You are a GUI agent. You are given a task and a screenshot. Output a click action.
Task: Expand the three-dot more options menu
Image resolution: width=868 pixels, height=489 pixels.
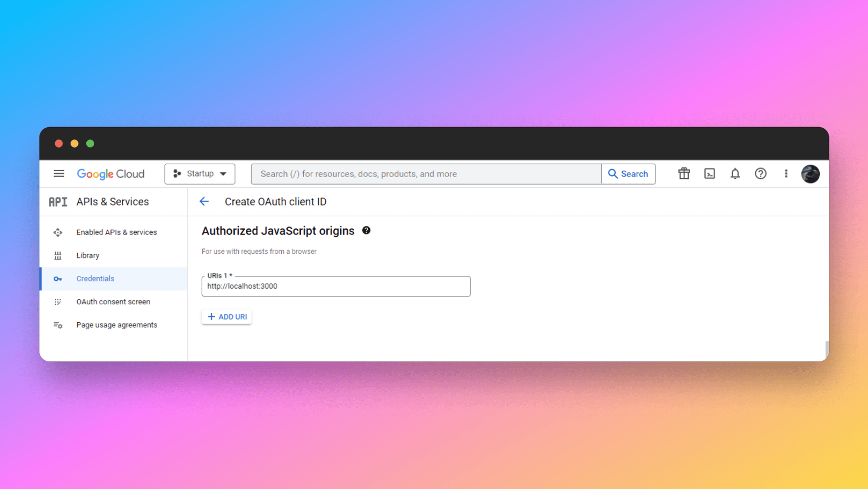[x=786, y=174]
